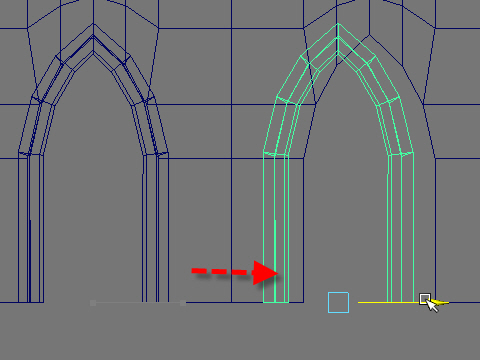480x360 pixels.
Task: Click the yellow arrow tip of the move manipulator
Action: [443, 303]
